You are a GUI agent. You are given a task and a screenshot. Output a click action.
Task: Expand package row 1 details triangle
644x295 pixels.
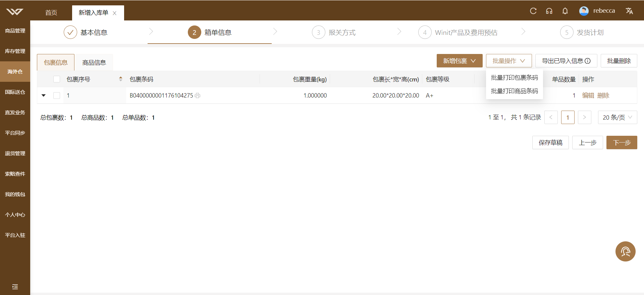tap(44, 96)
